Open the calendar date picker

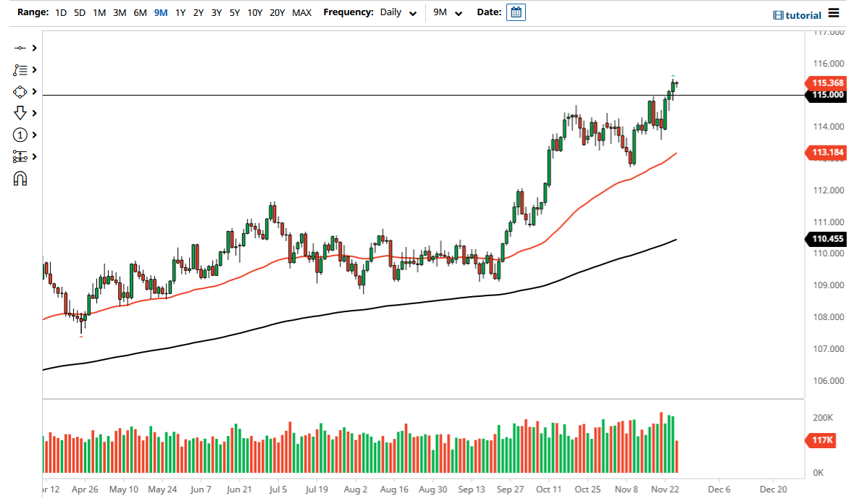click(x=515, y=12)
